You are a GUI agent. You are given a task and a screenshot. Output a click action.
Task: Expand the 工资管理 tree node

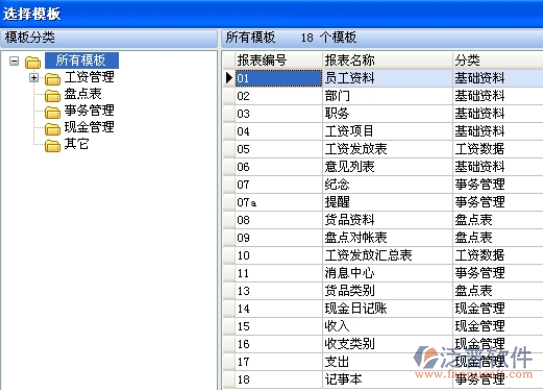pyautogui.click(x=34, y=78)
